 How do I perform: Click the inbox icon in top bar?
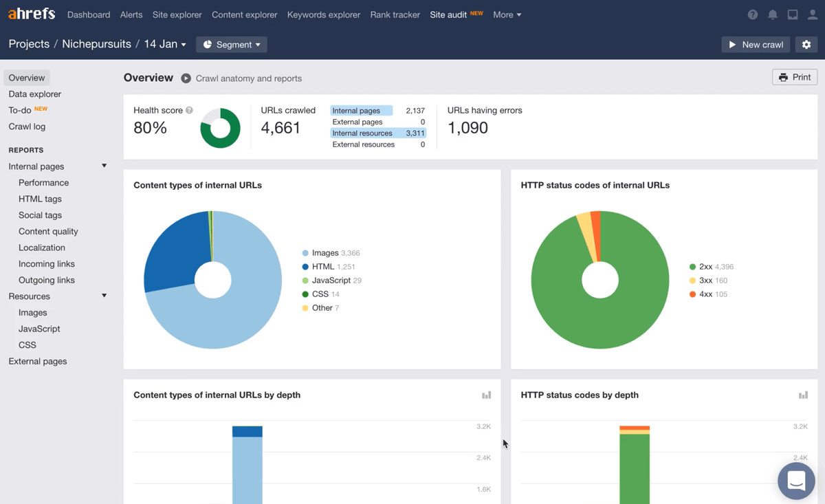pos(793,14)
